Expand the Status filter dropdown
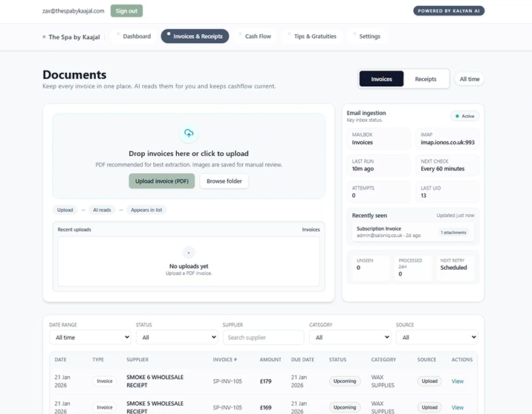 (176, 337)
